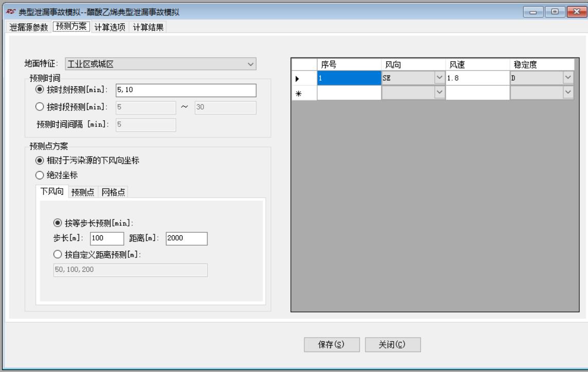Viewport: 588px width, 372px height.
Task: Click the 稳定度 column header
Action: tap(542, 65)
